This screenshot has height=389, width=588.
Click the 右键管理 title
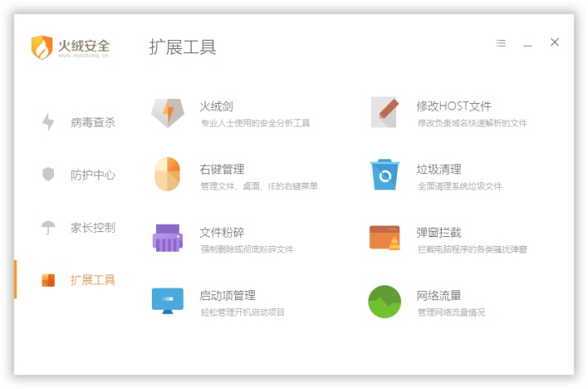pyautogui.click(x=221, y=169)
